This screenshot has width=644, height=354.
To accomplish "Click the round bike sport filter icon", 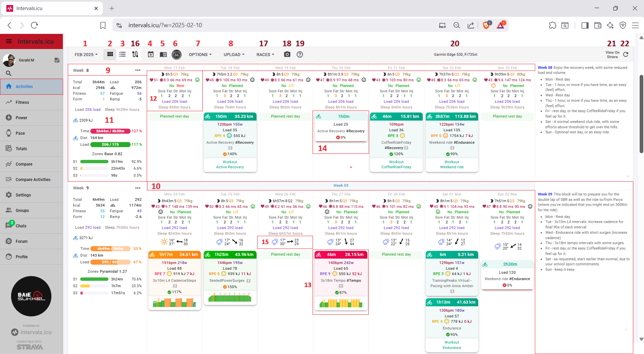I will pyautogui.click(x=176, y=54).
